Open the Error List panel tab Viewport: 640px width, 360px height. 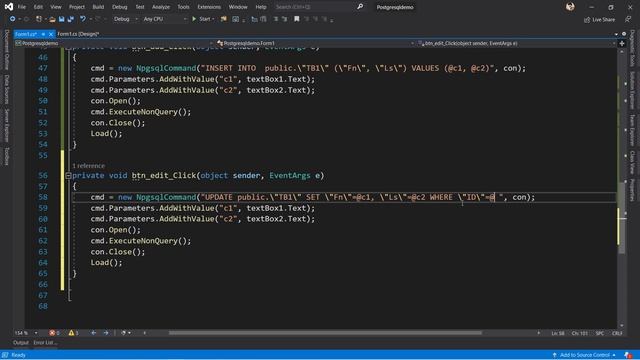point(45,343)
